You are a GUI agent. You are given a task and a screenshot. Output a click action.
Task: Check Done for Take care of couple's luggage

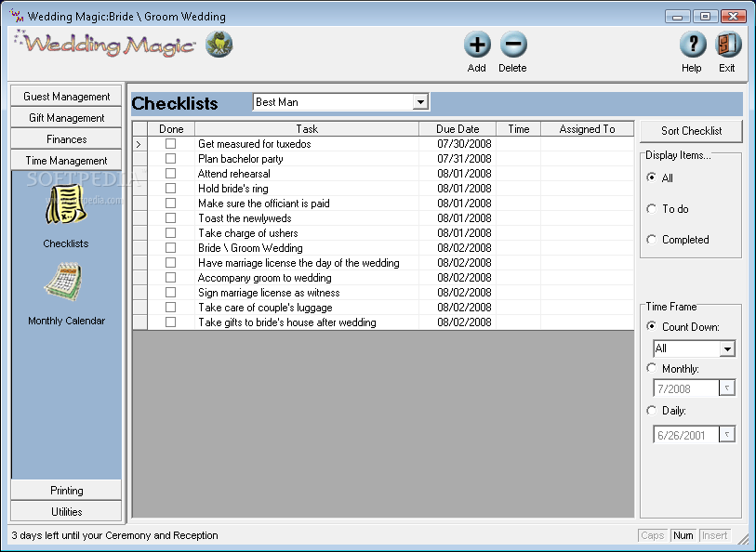[171, 308]
